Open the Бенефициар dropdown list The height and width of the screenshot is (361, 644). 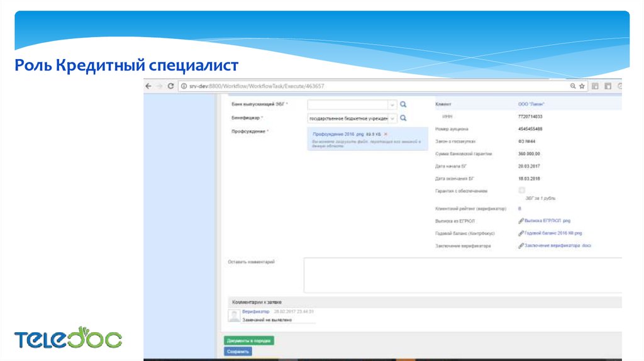pyautogui.click(x=392, y=118)
